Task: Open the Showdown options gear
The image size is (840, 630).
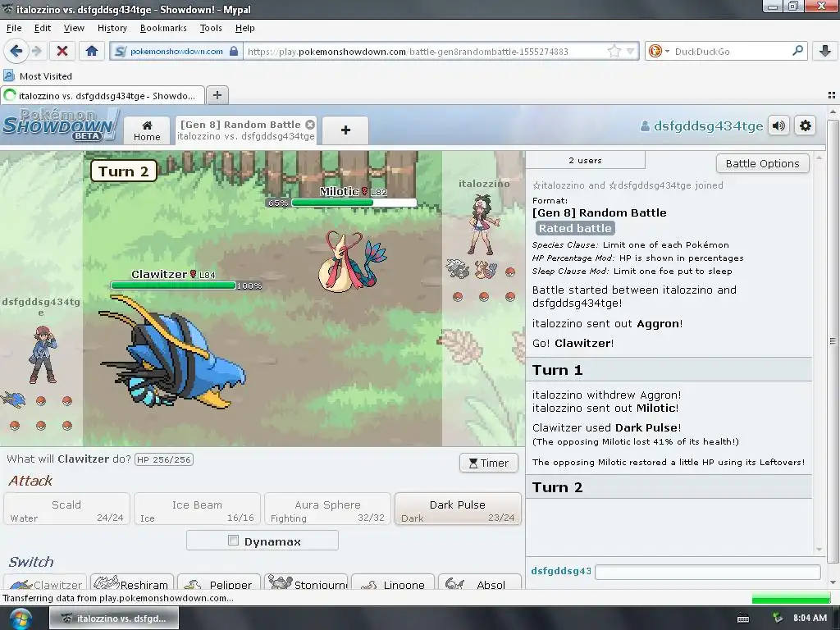Action: (806, 126)
